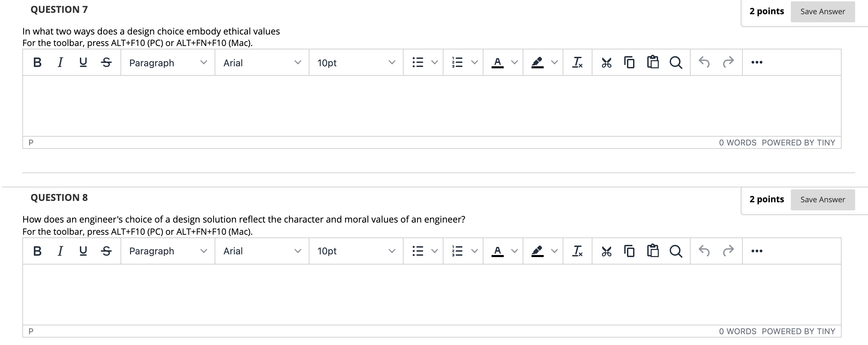Insert bullet list in Question 7 editor
This screenshot has width=868, height=345.
pos(418,63)
